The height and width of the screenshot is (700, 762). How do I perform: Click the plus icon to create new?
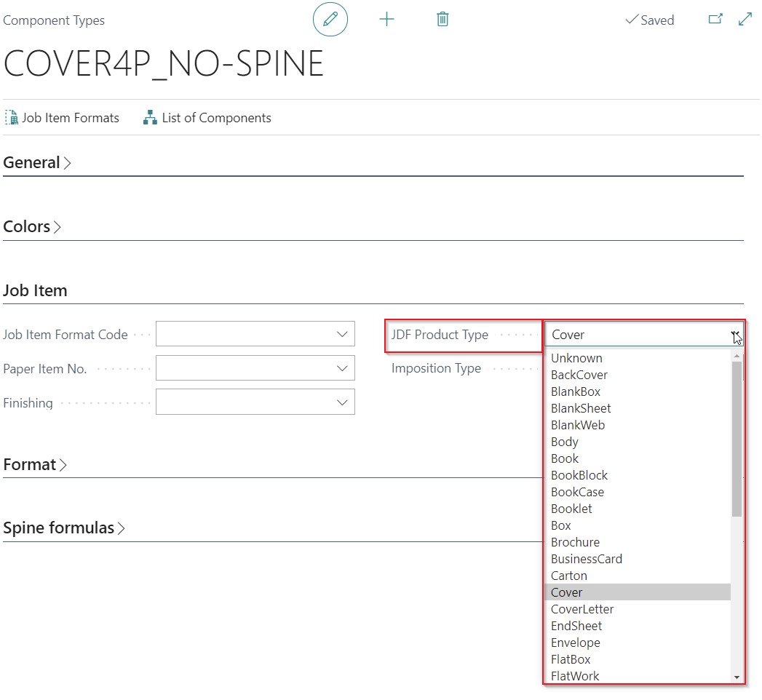(386, 20)
